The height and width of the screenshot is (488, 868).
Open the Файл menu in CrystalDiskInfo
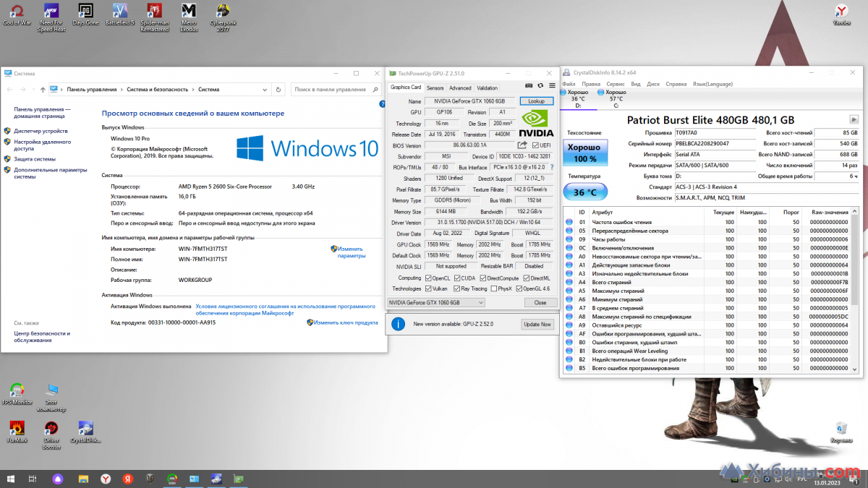pos(569,84)
